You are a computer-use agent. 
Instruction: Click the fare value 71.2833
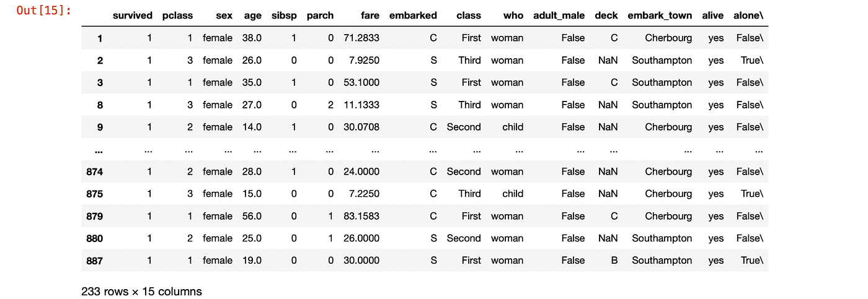tap(361, 38)
